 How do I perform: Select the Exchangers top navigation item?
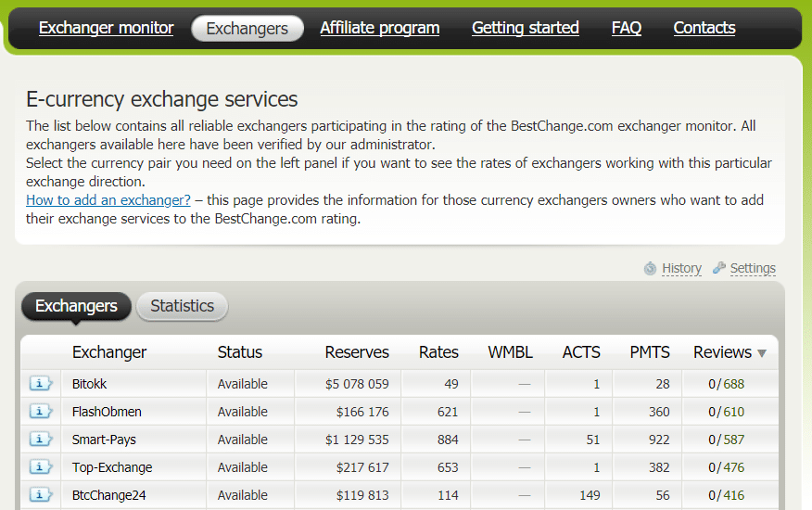click(247, 28)
